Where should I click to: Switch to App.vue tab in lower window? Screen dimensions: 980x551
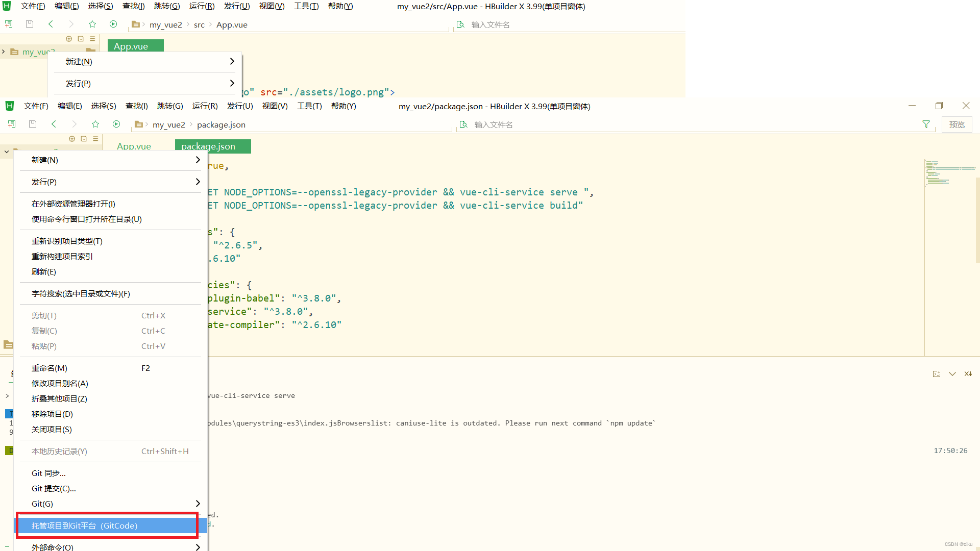[x=134, y=146]
